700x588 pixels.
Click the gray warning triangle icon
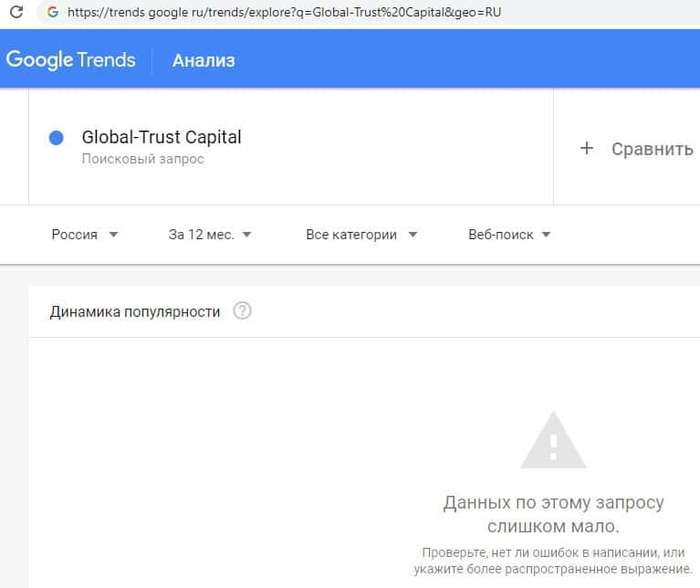(553, 441)
